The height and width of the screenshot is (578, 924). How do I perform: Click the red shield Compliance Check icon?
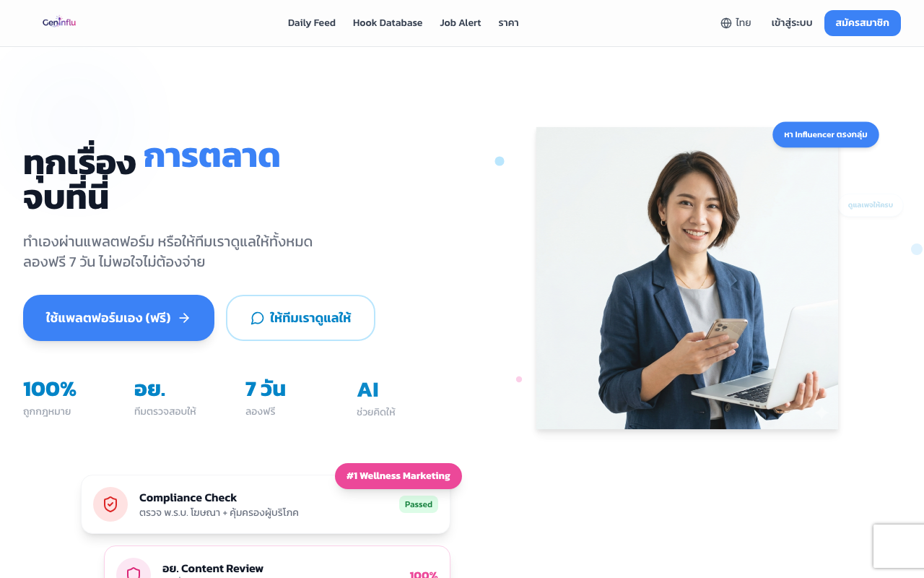[110, 504]
